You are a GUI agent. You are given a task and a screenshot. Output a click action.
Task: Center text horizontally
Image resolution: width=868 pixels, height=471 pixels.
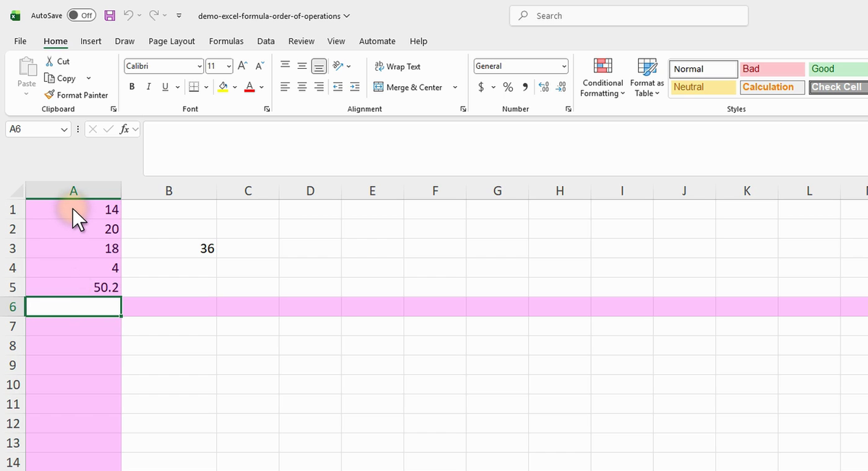302,88
